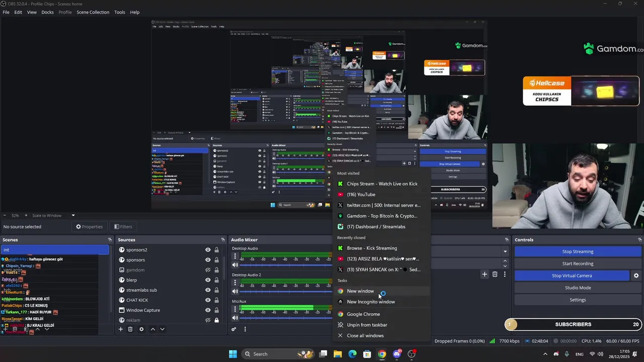The width and height of the screenshot is (644, 362).
Task: Open Mic/Aux three-dot options
Action: [x=235, y=309]
